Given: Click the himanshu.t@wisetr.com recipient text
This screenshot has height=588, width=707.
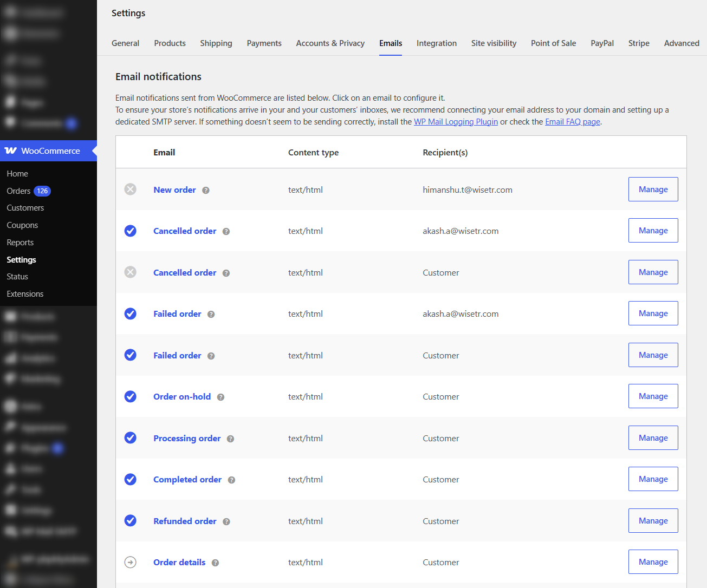Looking at the screenshot, I should pyautogui.click(x=468, y=190).
